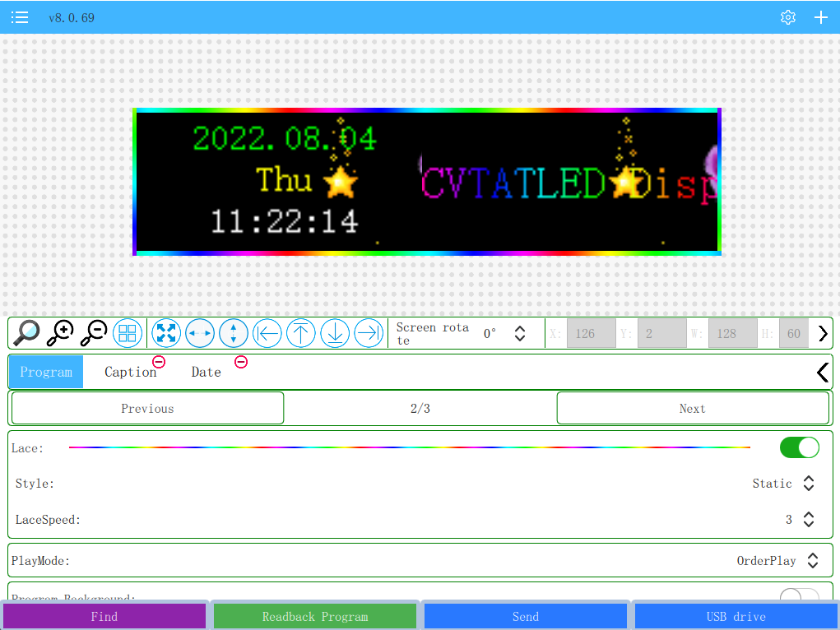Zoom in on the preview
Screen dimensions: 840x630
tap(60, 333)
